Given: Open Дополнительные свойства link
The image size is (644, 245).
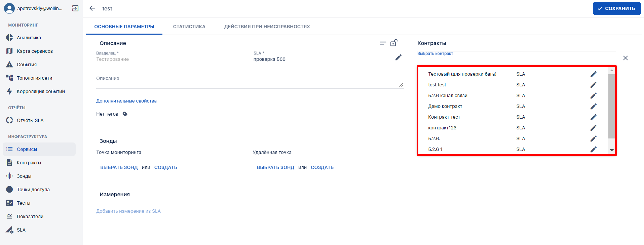Looking at the screenshot, I should pos(126,101).
